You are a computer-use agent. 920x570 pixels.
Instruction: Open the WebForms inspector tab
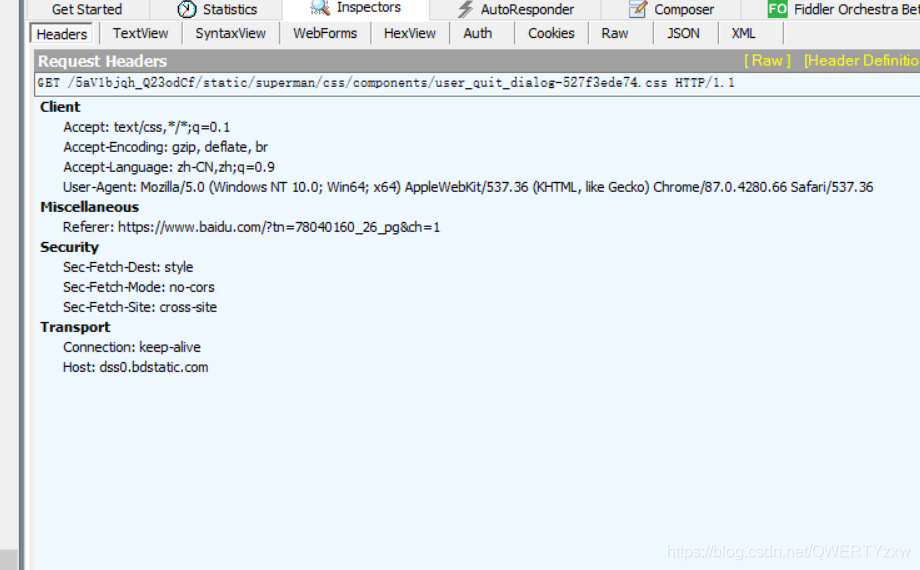tap(325, 33)
